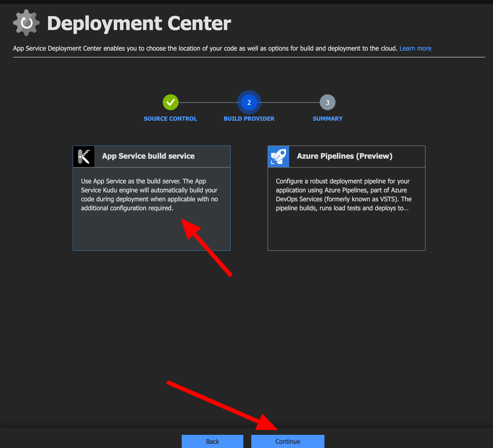Click the Azure DevOps pipeline description text
This screenshot has height=448, width=493.
coord(344,195)
